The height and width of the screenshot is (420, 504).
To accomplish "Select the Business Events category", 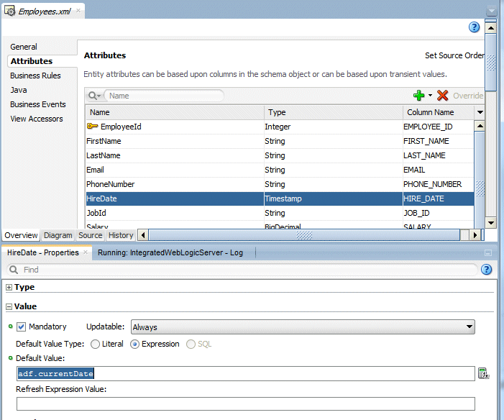I will 37,104.
